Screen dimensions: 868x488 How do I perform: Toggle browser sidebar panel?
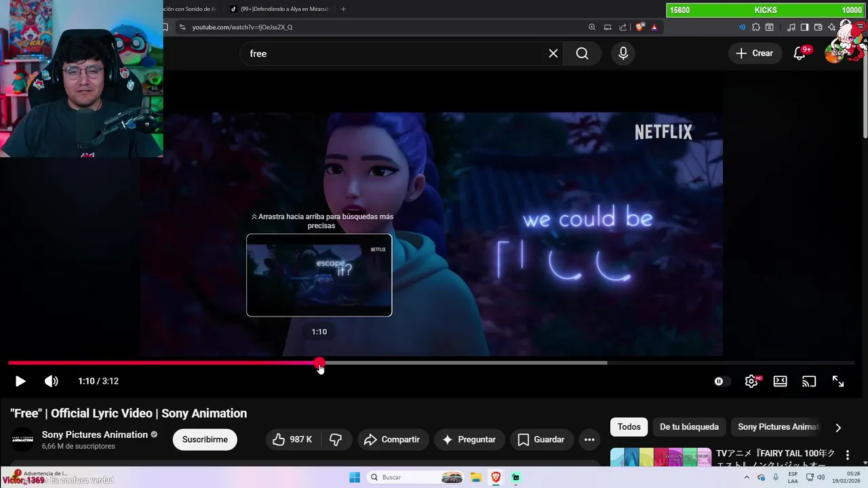click(x=805, y=27)
